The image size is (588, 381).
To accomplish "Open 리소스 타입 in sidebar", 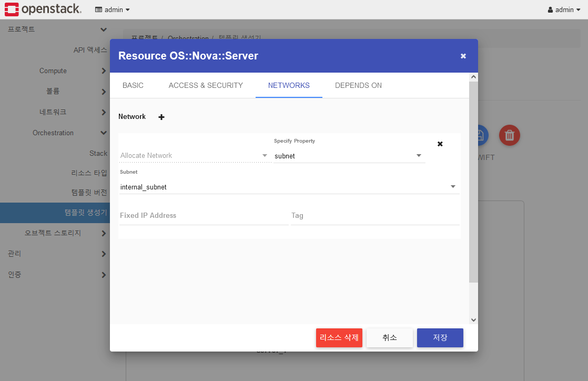I will [89, 173].
